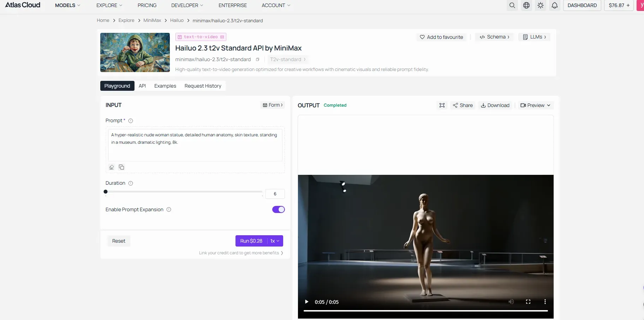This screenshot has width=644, height=320.
Task: Click the Duration value field showing 6
Action: tap(275, 194)
